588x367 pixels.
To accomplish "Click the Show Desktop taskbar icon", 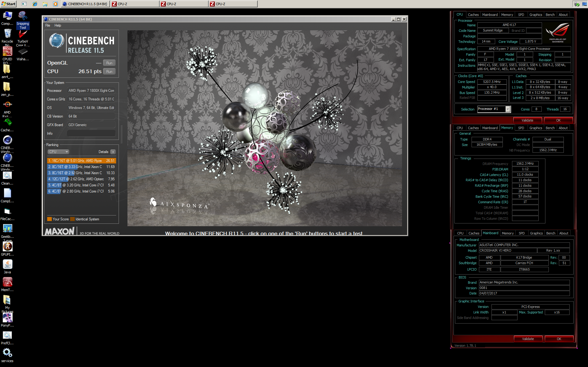I will click(24, 4).
